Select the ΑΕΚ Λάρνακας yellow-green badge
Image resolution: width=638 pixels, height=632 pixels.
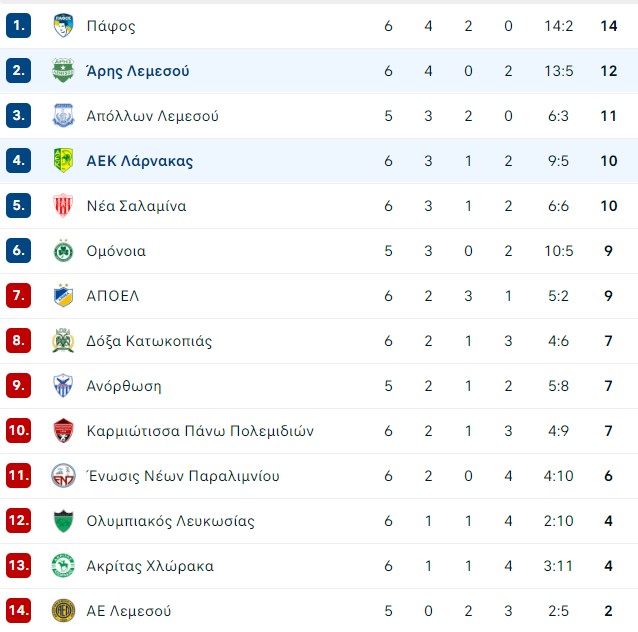(x=63, y=160)
